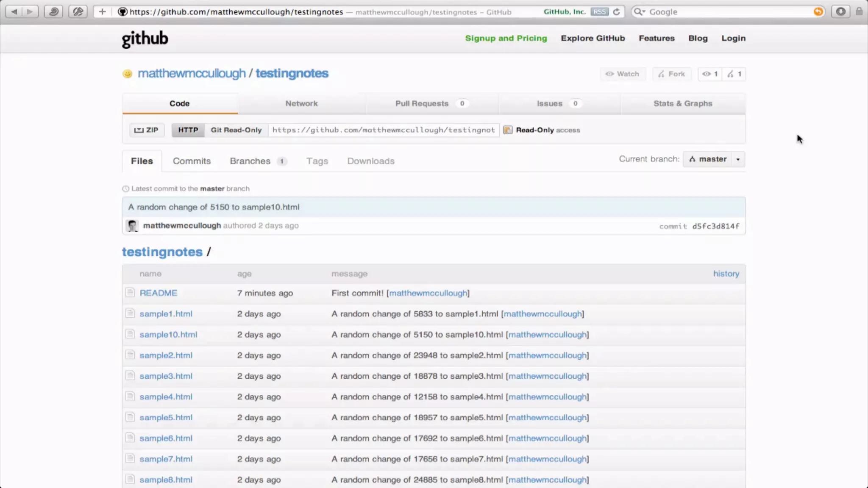Viewport: 868px width, 488px height.
Task: Click the reload page icon
Action: [x=617, y=12]
